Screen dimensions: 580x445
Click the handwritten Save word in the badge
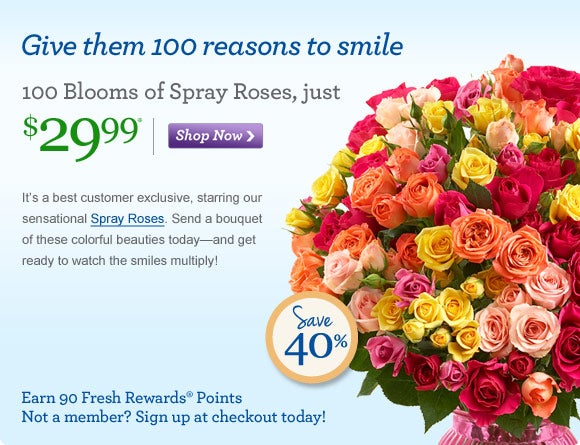click(313, 319)
